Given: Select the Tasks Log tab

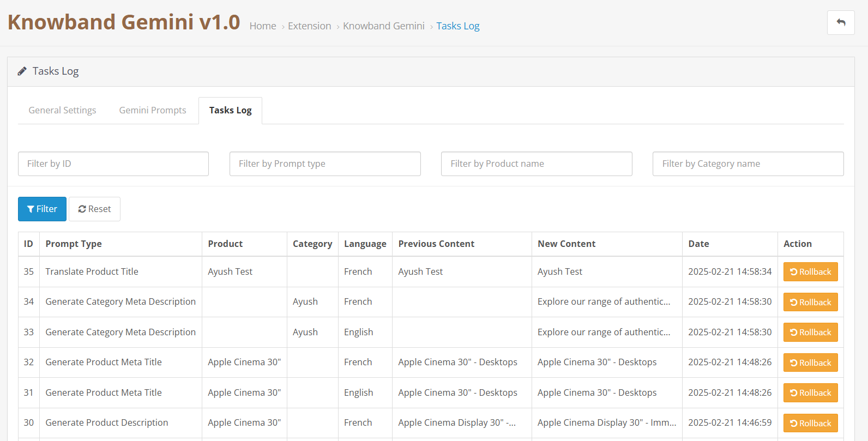Looking at the screenshot, I should [x=230, y=110].
